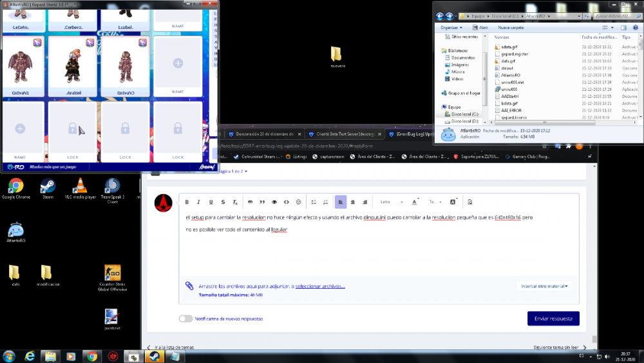Open the background color dropdown

[453, 202]
